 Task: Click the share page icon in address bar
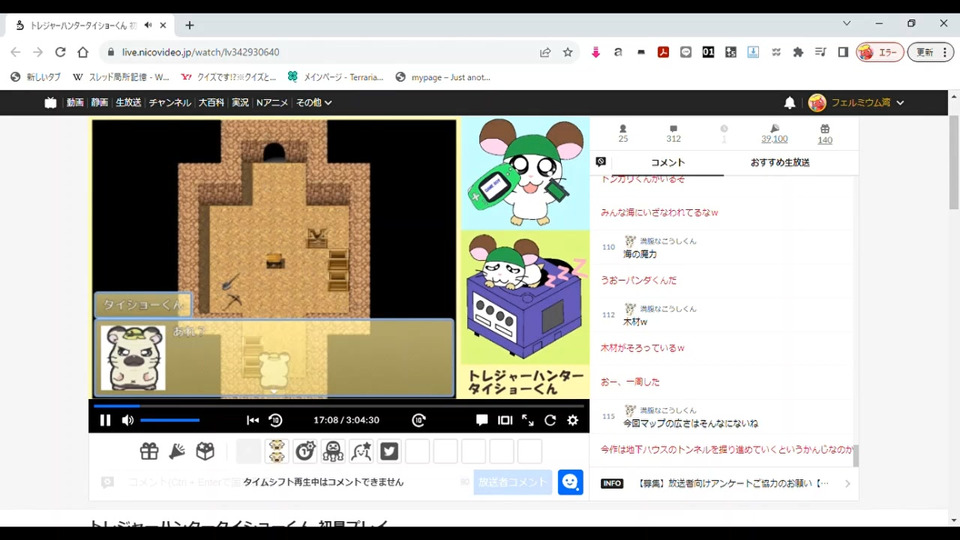click(545, 52)
